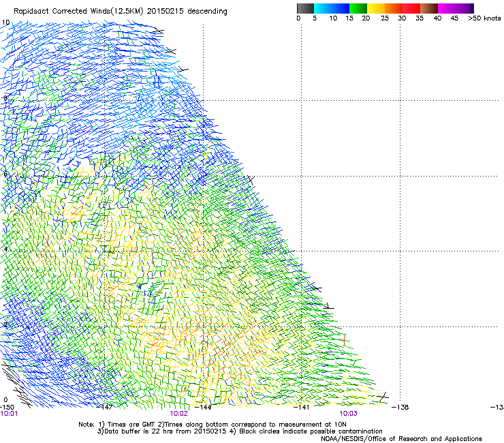This screenshot has height=443, width=504.
Task: Click the purple '10:01' time label
Action: (9, 414)
